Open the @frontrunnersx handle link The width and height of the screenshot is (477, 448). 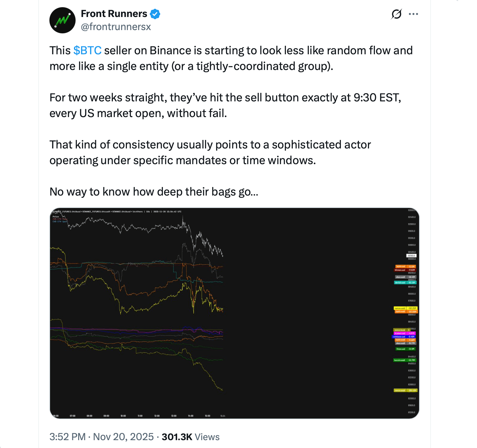coord(116,27)
